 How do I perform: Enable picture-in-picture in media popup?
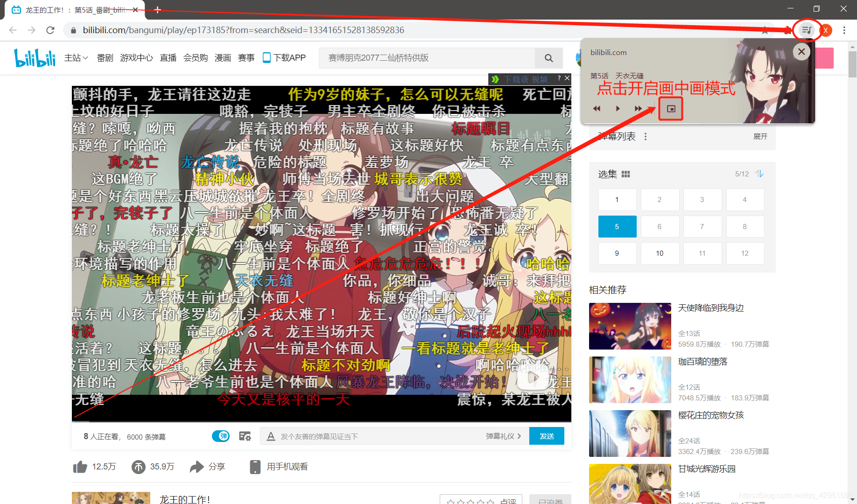pos(671,109)
